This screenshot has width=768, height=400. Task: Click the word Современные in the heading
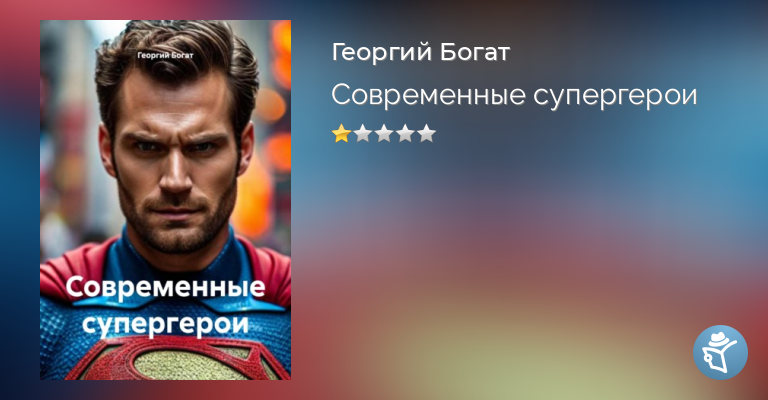tap(429, 95)
